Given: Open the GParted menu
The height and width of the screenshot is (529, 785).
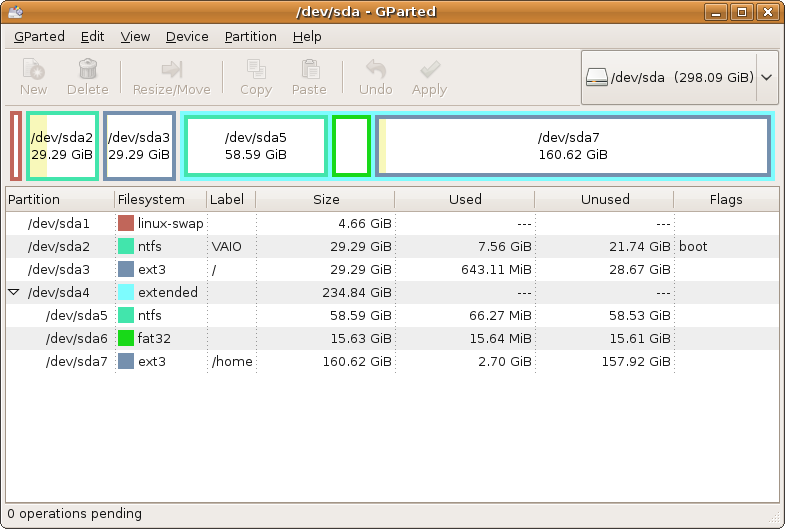Looking at the screenshot, I should point(39,37).
